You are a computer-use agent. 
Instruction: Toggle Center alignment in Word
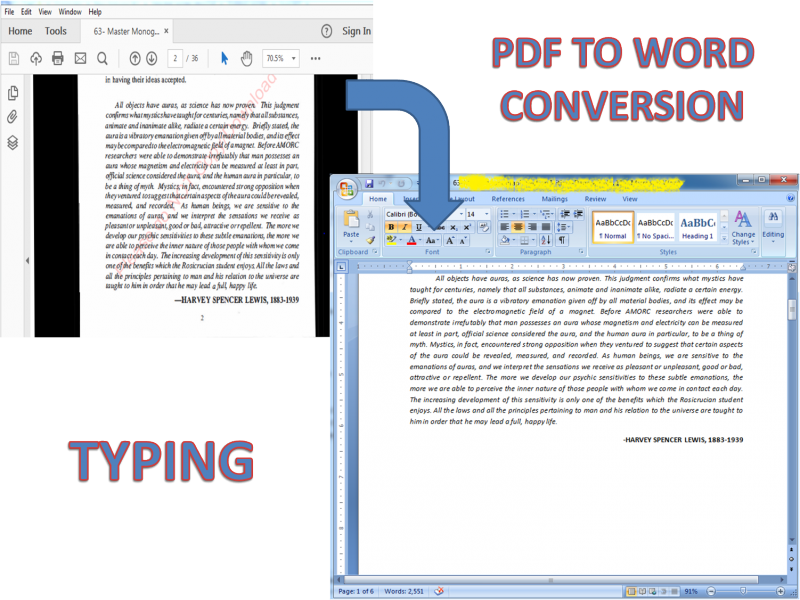(x=518, y=227)
